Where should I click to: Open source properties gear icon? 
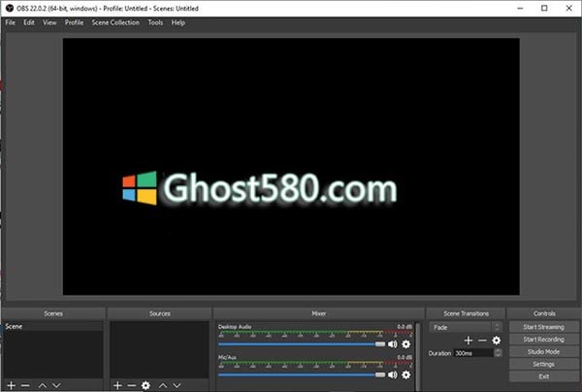tap(145, 385)
